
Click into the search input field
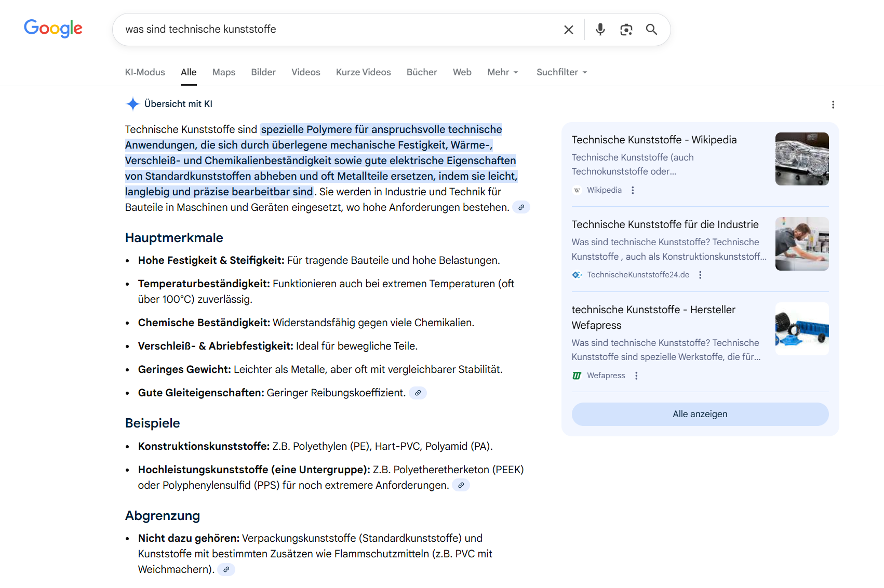[x=338, y=30]
